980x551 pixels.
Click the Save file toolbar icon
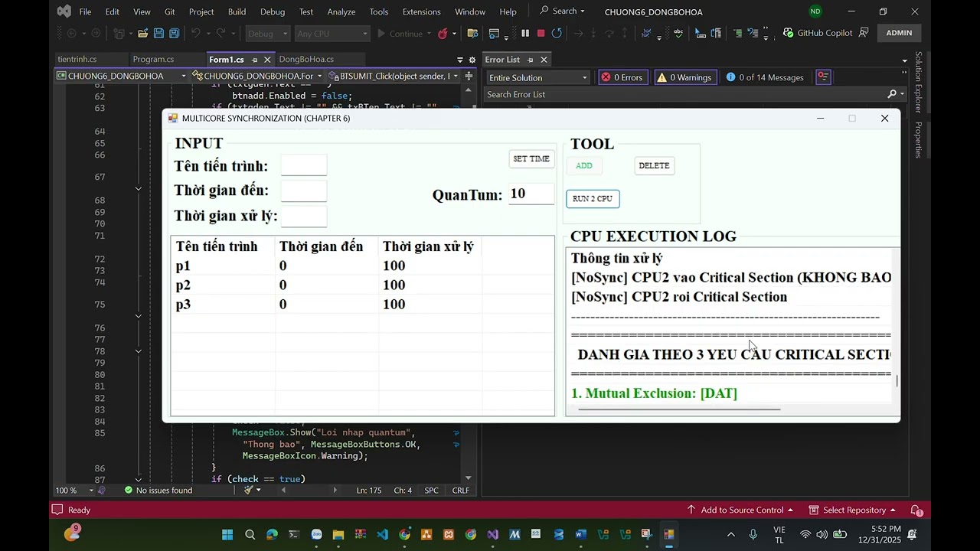tap(158, 33)
